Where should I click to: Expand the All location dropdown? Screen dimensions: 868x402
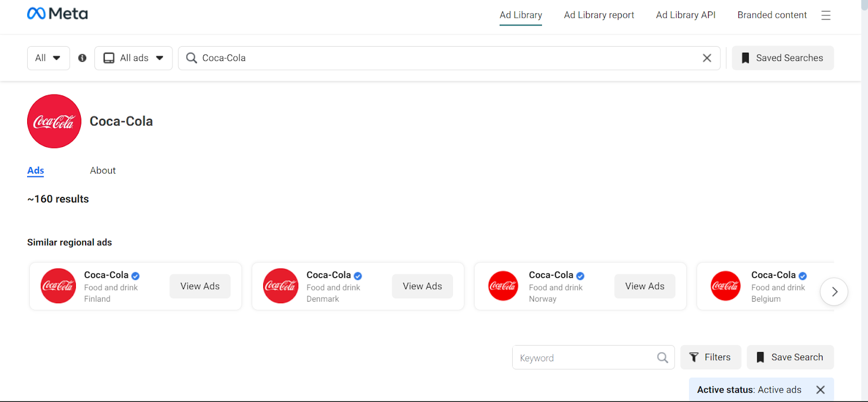pos(48,58)
